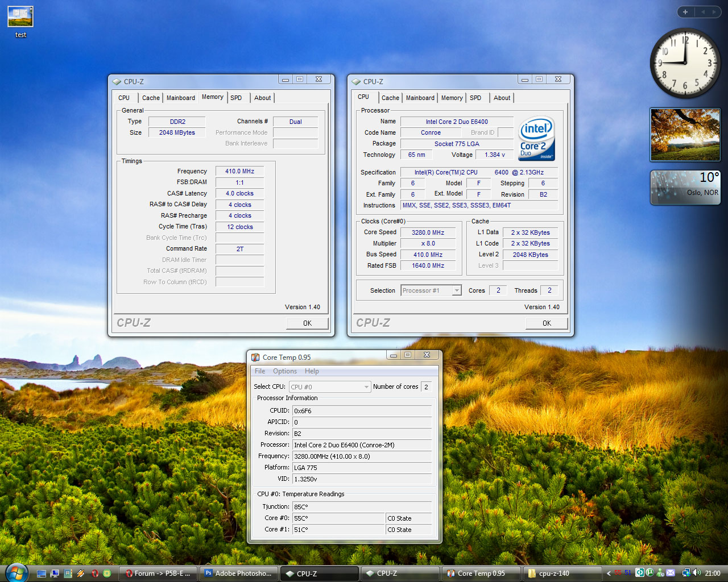Open SPD tab in right CPU-Z window

(475, 98)
